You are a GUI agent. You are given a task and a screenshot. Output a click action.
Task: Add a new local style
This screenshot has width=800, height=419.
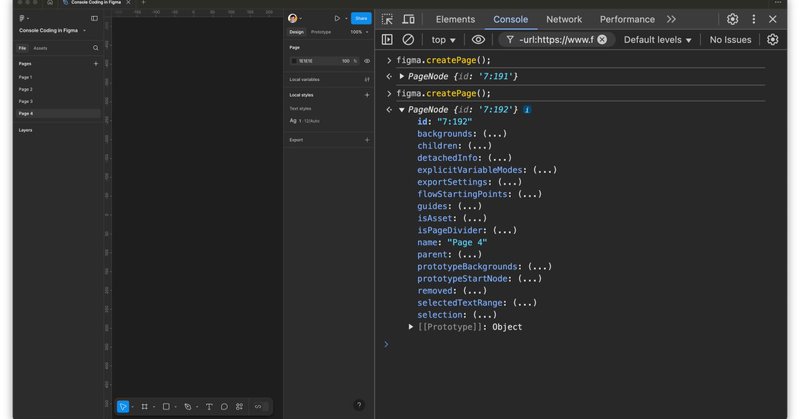[x=367, y=95]
